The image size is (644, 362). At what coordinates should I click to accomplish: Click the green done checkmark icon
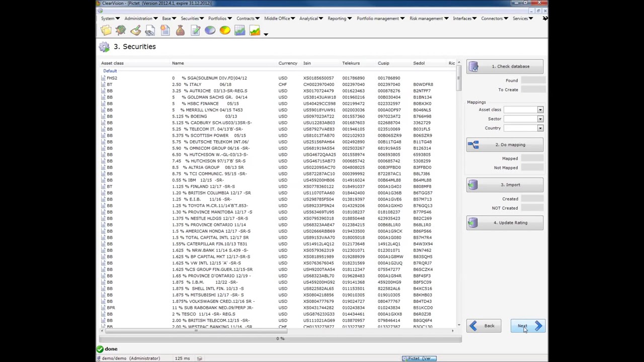(100, 349)
